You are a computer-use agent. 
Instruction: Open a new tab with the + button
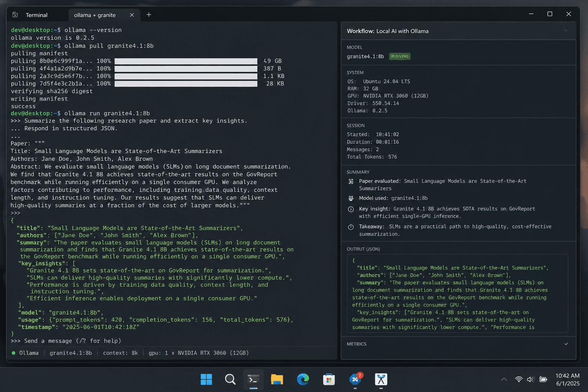coord(149,15)
